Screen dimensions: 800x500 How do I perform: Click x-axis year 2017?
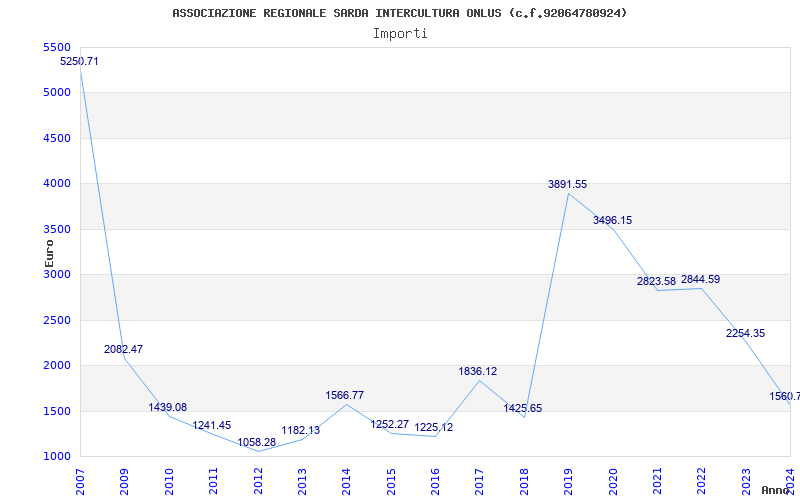coord(480,481)
